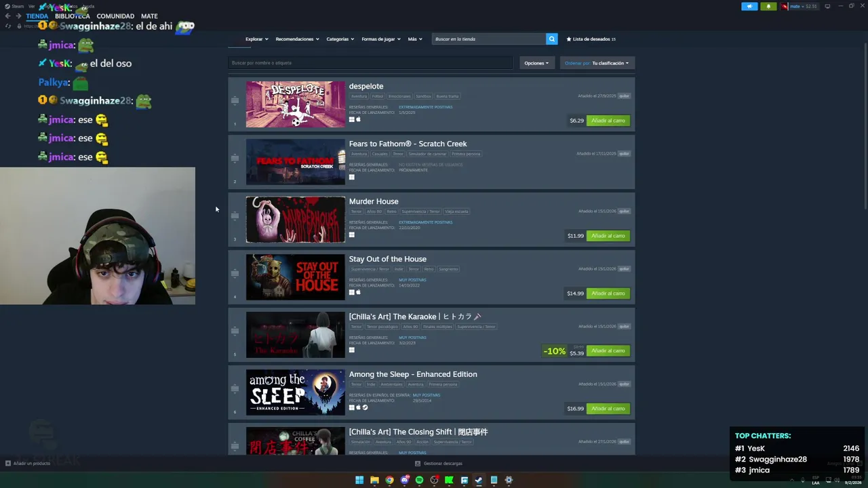Launch Google Chrome from the taskbar

point(389,480)
